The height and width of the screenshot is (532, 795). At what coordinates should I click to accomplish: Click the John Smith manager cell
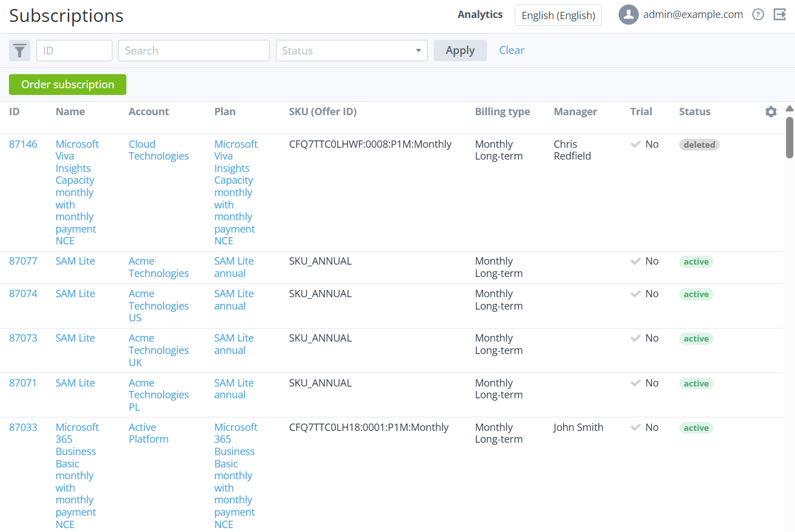[578, 428]
